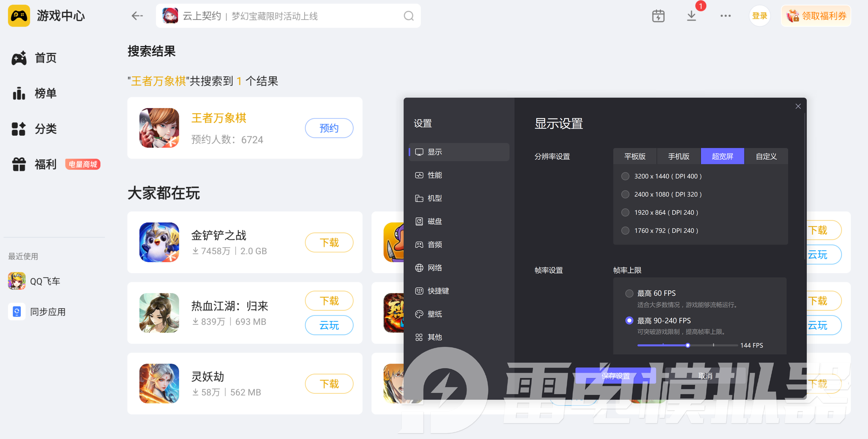Open the calendar reservation icon
The width and height of the screenshot is (868, 439).
[x=658, y=16]
